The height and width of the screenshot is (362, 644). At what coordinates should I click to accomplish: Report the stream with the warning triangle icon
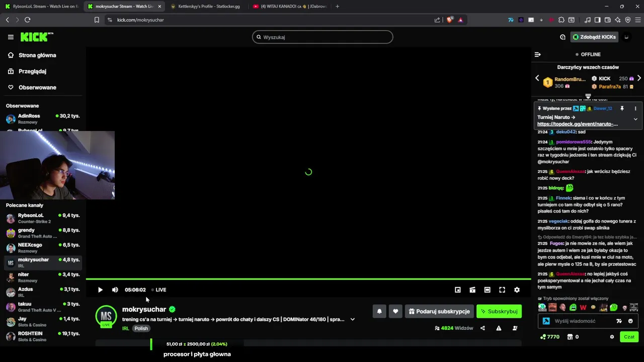click(x=499, y=328)
